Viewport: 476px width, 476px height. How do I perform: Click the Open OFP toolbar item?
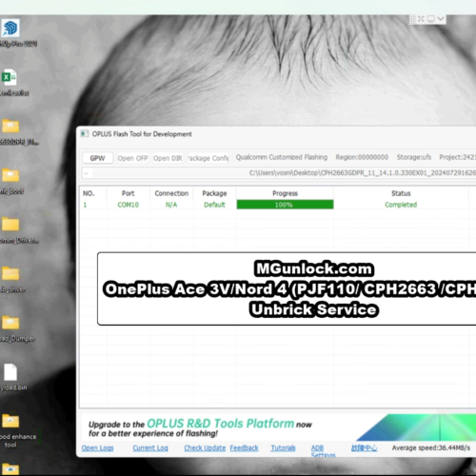click(132, 158)
